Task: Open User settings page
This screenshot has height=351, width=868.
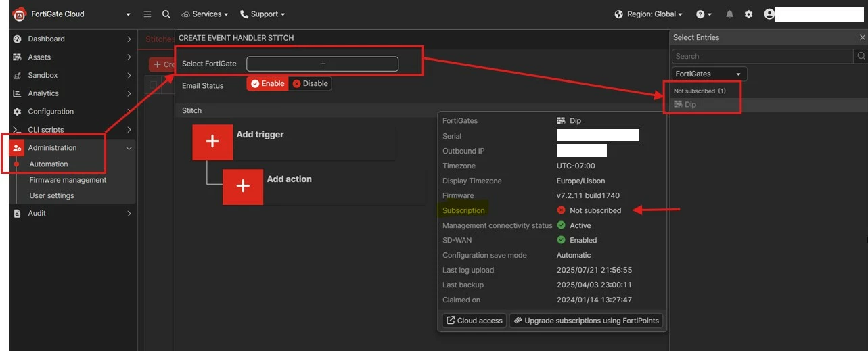Action: coord(51,195)
